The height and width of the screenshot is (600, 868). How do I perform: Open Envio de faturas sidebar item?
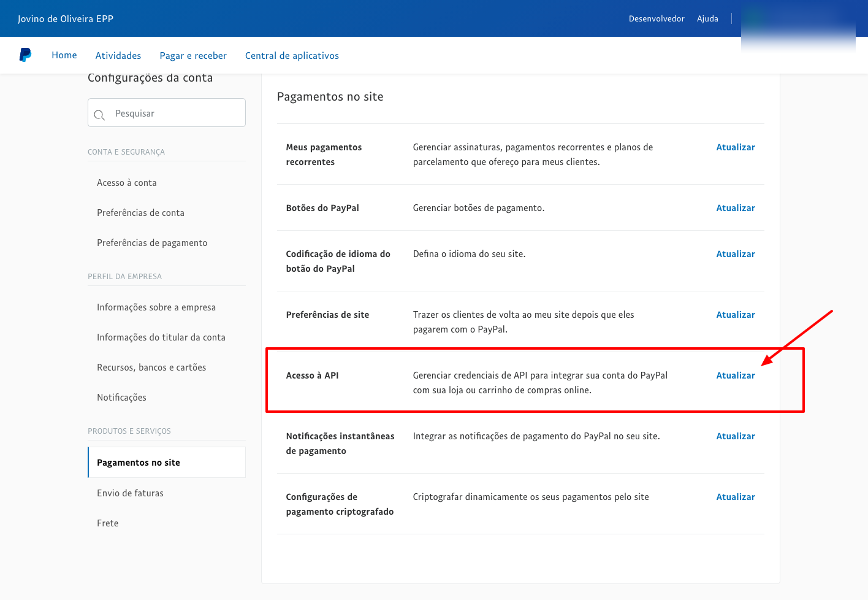tap(130, 493)
